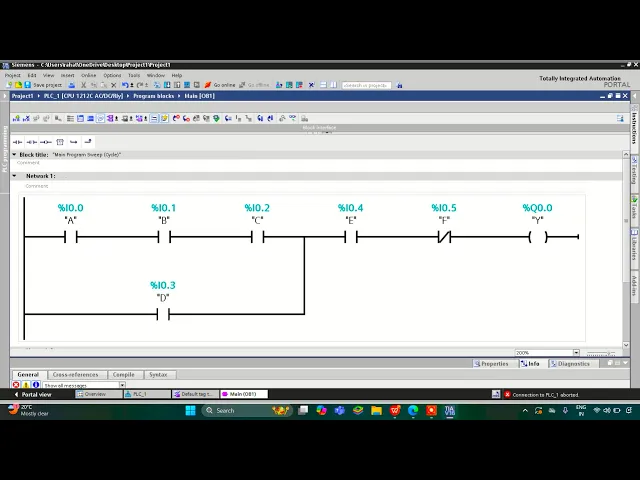Screen dimensions: 640x480
Task: Adjust the editor zoom slider
Action: click(x=600, y=353)
